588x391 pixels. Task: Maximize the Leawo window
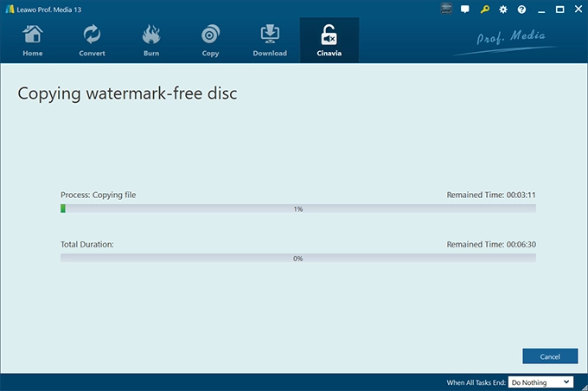559,10
